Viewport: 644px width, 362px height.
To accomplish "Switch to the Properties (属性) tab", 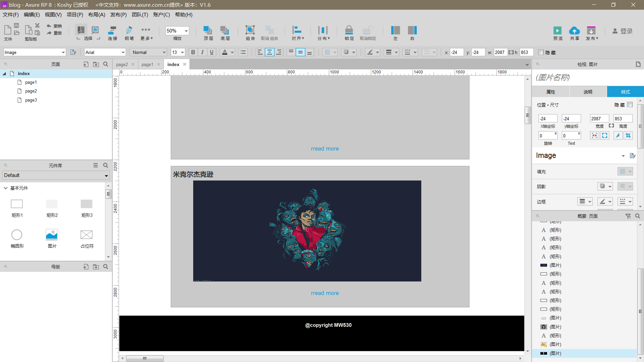I will [551, 92].
